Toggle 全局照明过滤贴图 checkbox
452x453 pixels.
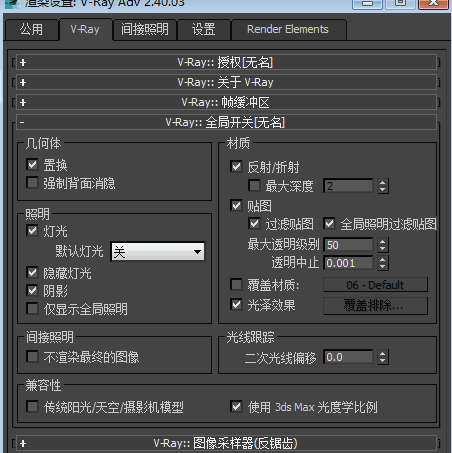(329, 223)
